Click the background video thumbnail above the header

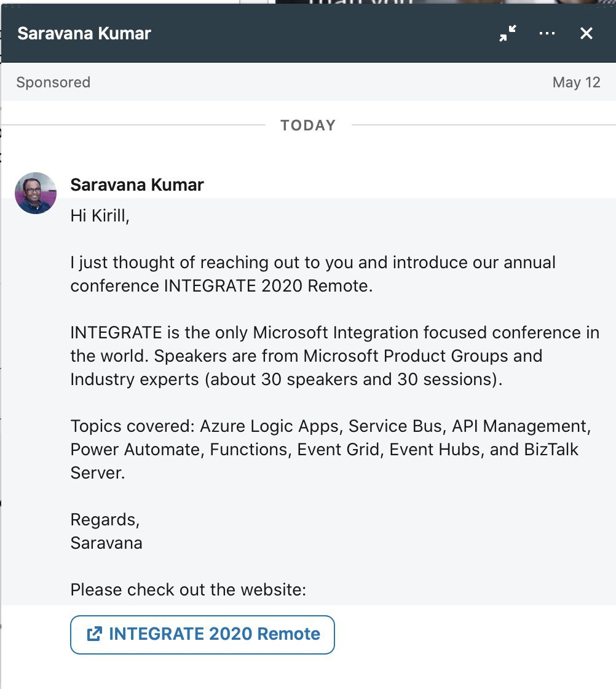(x=430, y=2)
